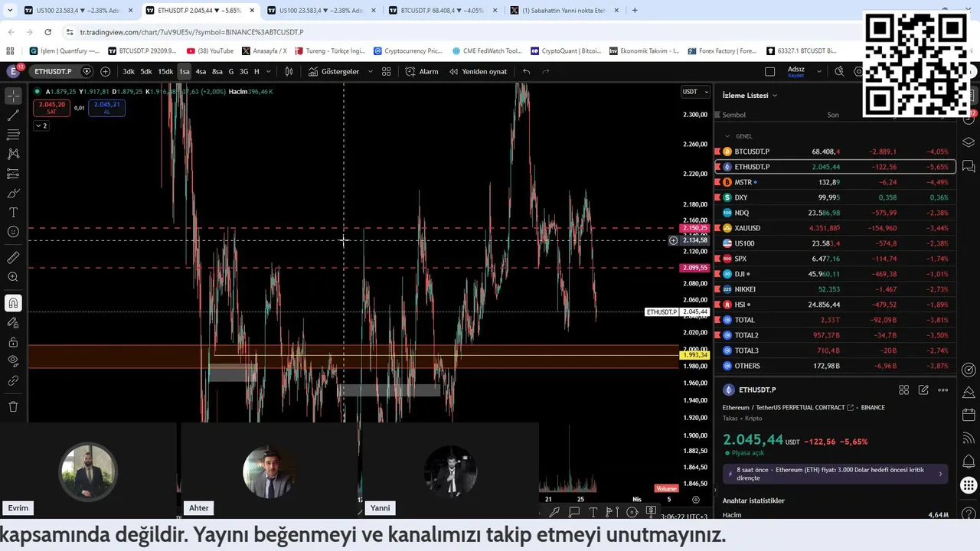Reload the TradingView page
Screen dimensions: 980x551
[x=48, y=32]
